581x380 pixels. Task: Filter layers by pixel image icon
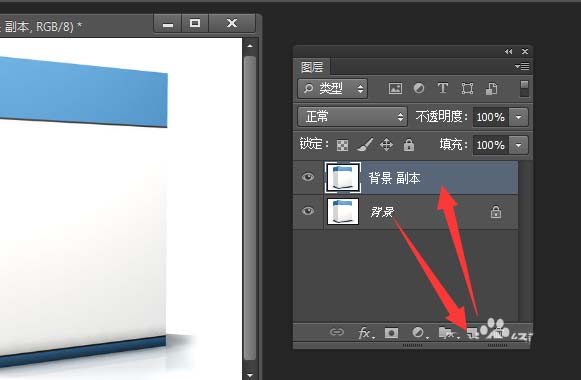point(395,89)
